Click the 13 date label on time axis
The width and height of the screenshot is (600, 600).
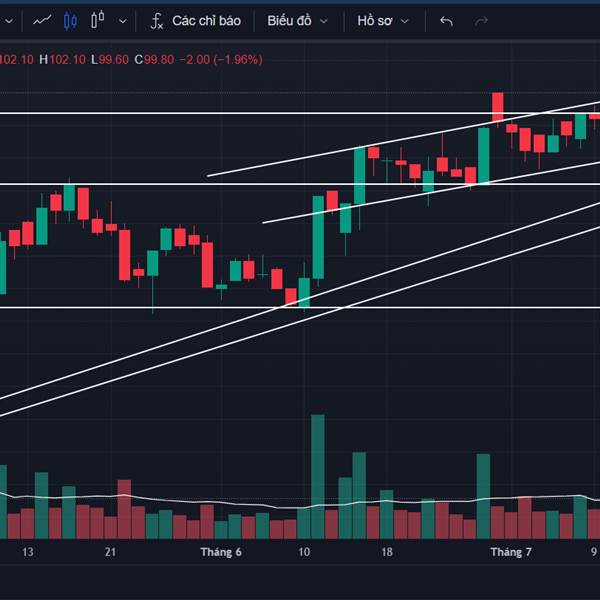point(28,552)
